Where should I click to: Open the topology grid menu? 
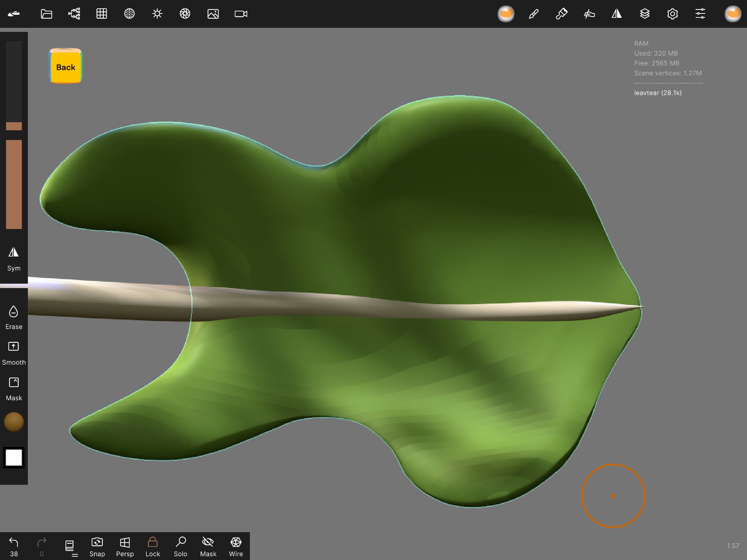pyautogui.click(x=102, y=14)
